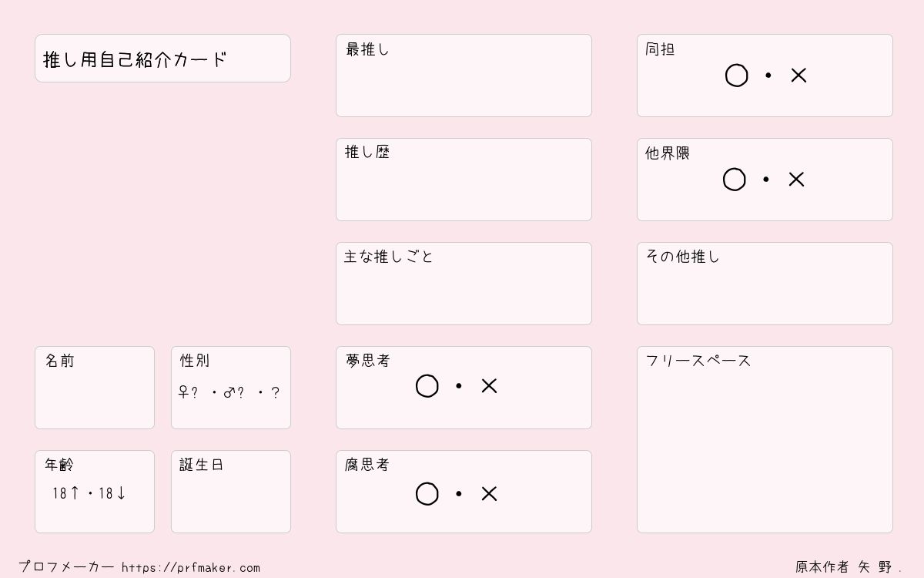Choose the circle for 他界隈
Screen dimensions: 924x578
click(x=734, y=180)
